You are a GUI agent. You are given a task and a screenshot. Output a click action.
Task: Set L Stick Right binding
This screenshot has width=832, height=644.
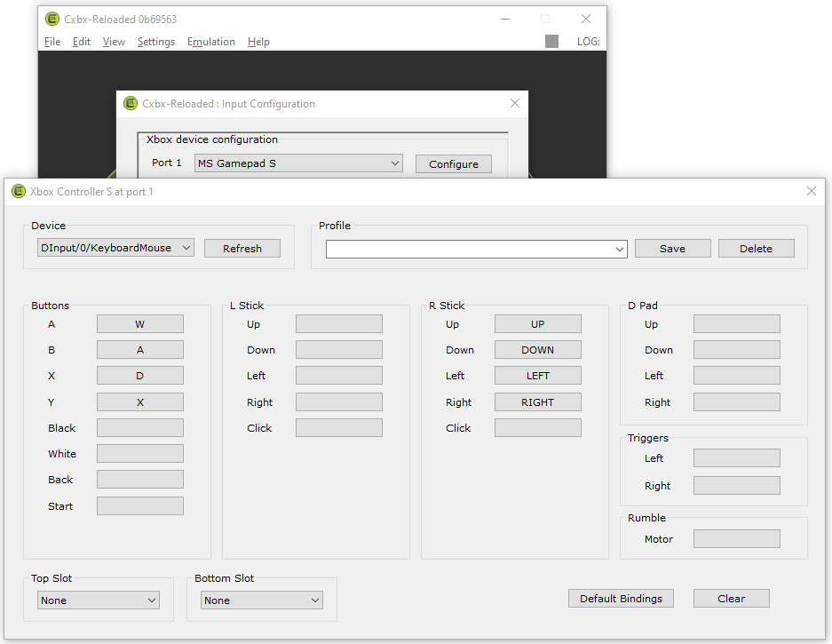point(339,402)
